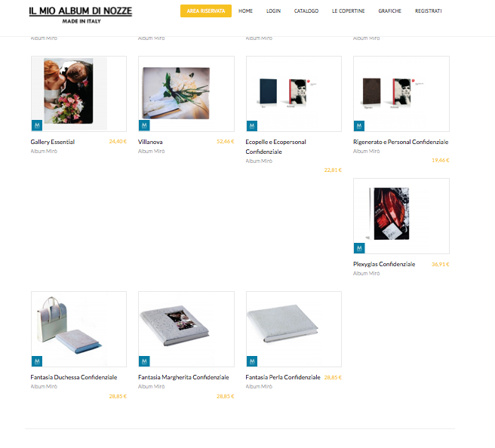This screenshot has width=495, height=448.
Task: Click the M badge on Villanova thumbnail
Action: (144, 125)
